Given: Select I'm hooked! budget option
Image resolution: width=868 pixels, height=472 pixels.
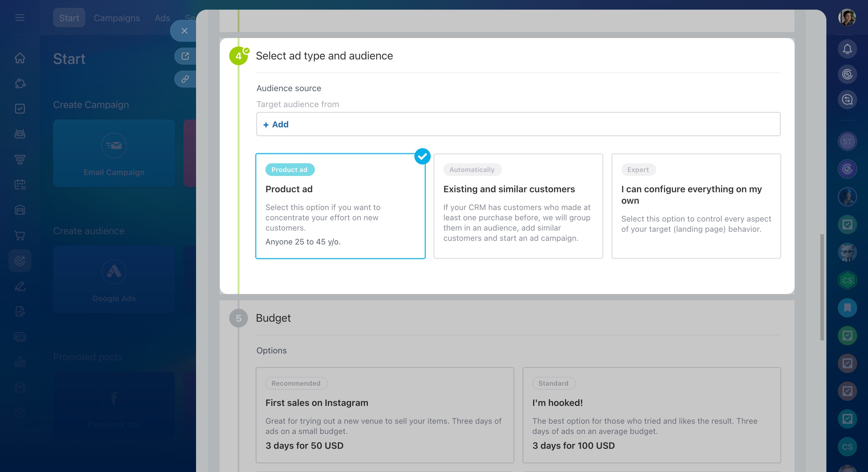Looking at the screenshot, I should (651, 415).
